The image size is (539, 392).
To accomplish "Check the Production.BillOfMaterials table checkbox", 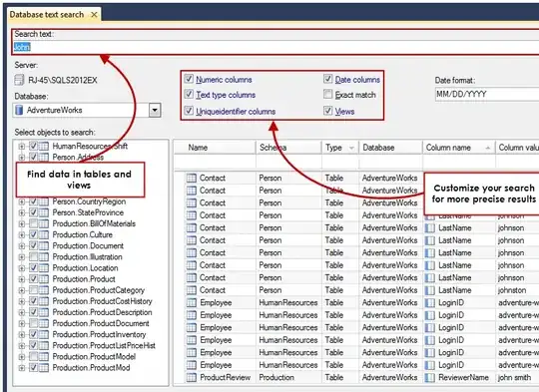I will pos(33,223).
